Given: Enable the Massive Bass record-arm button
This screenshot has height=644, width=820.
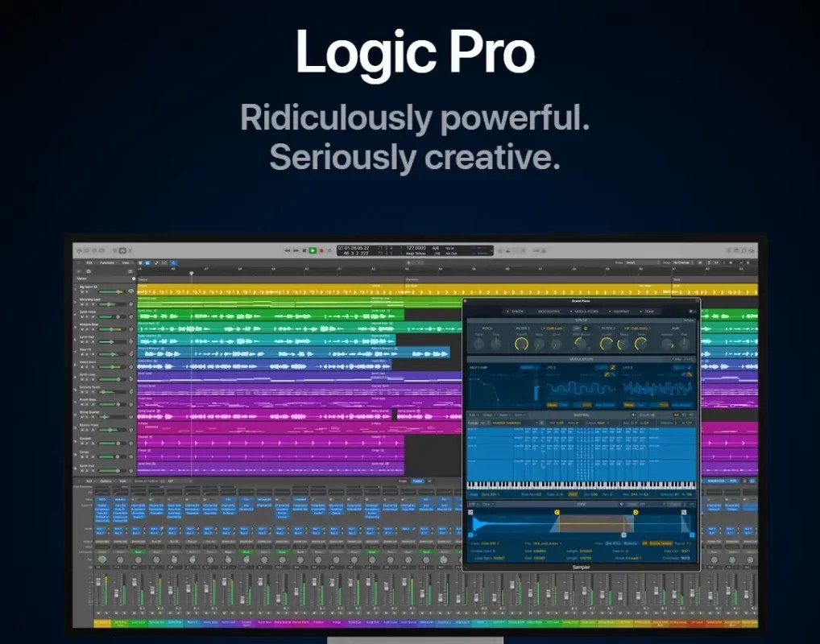Looking at the screenshot, I should click(x=93, y=329).
